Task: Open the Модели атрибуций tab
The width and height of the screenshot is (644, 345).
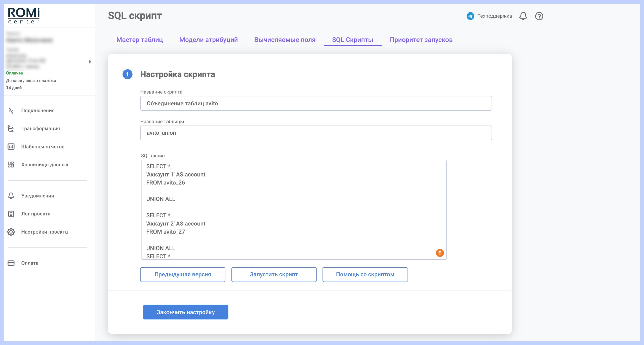Action: 208,40
